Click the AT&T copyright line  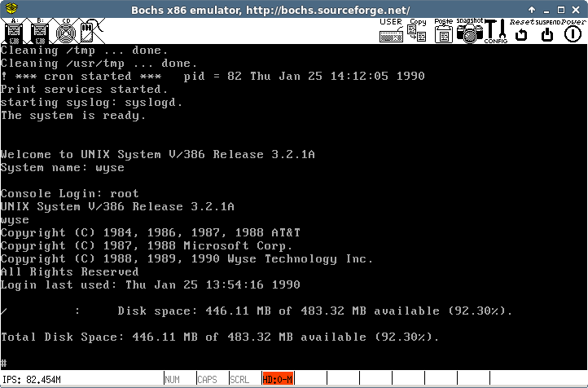click(151, 232)
